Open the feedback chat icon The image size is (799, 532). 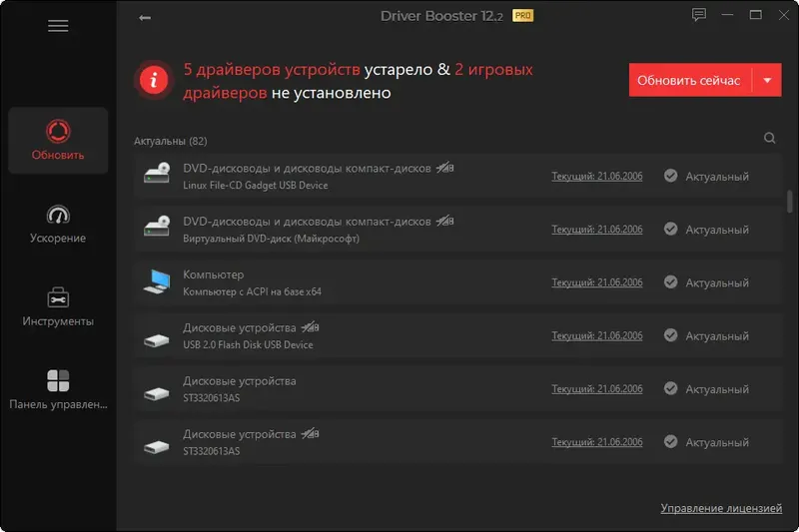tap(698, 15)
